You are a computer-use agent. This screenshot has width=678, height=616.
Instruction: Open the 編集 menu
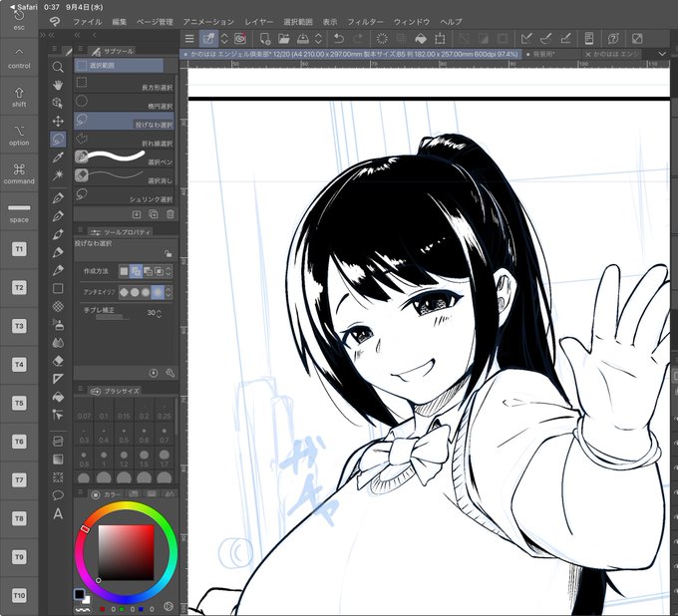[120, 22]
